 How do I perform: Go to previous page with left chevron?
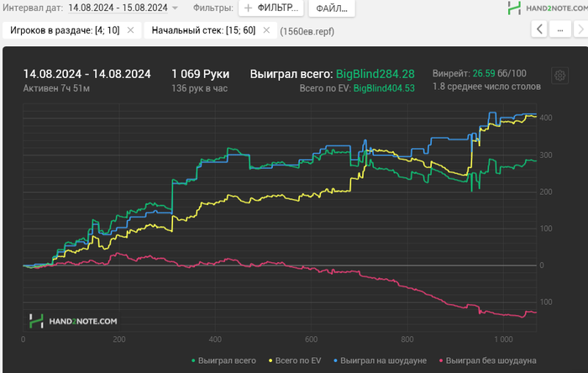point(539,29)
